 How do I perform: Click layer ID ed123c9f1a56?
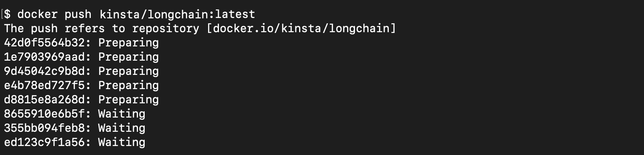(45, 142)
